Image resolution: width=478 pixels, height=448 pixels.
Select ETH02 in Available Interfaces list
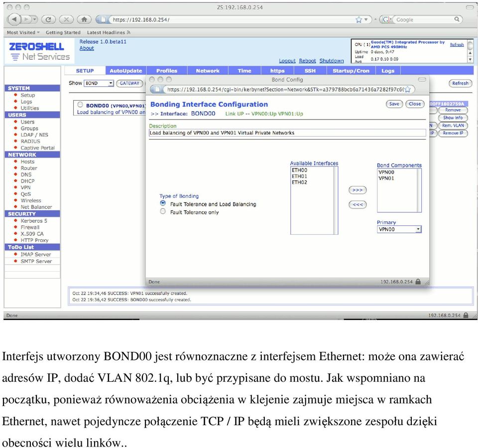click(x=299, y=182)
